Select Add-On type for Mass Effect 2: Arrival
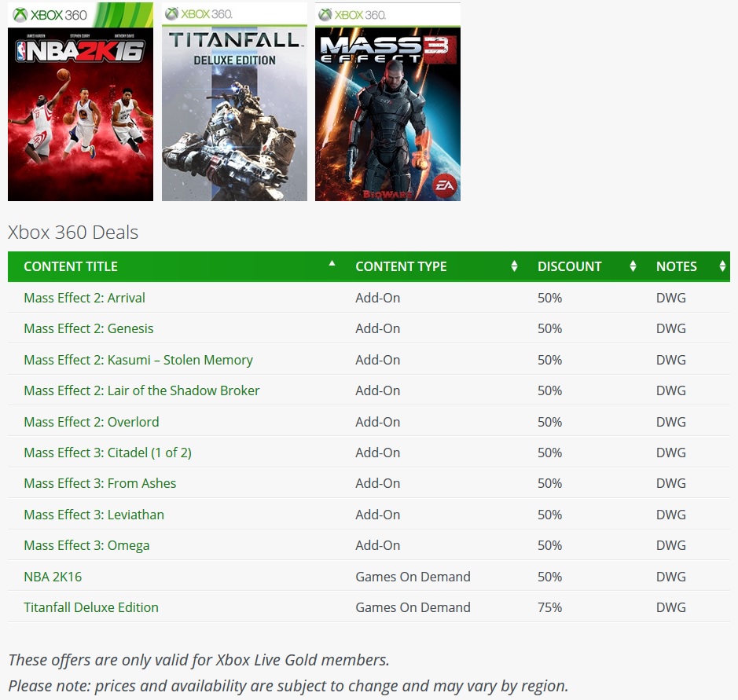The height and width of the screenshot is (700, 738). coord(378,298)
